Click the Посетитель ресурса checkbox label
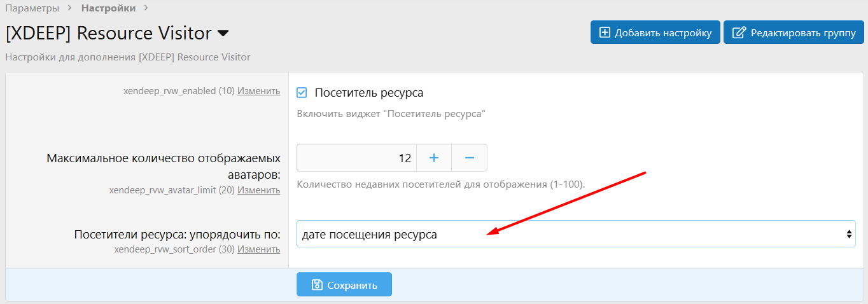868x304 pixels. 369,93
